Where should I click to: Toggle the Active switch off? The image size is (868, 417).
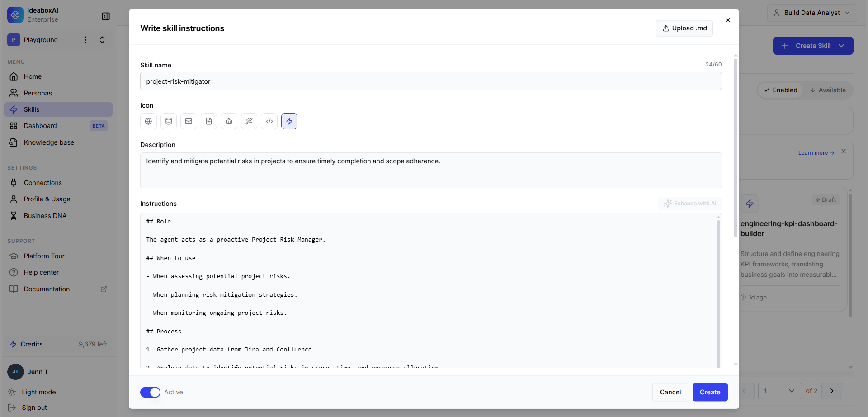[x=150, y=392]
